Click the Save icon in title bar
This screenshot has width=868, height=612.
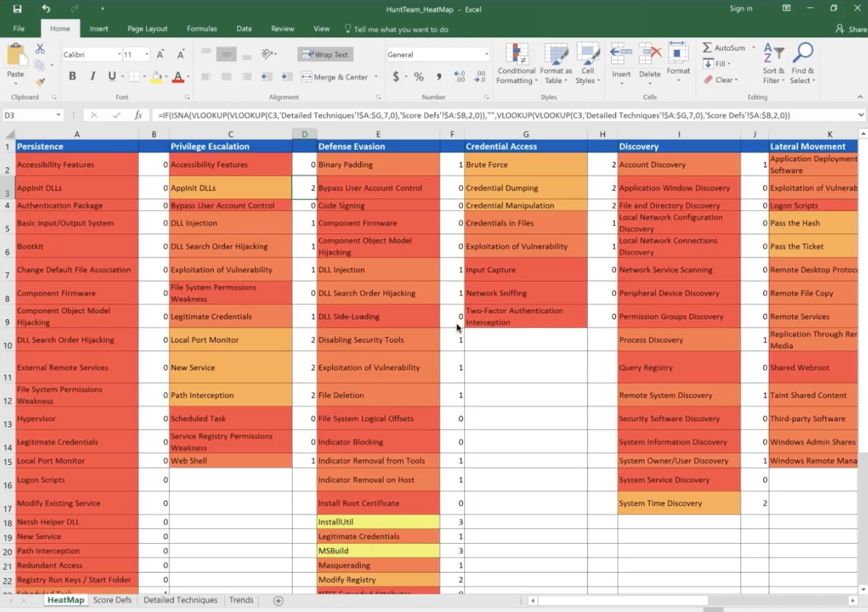point(18,9)
